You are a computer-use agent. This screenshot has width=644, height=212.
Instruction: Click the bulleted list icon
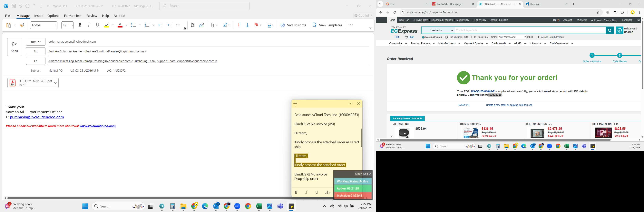point(133,25)
